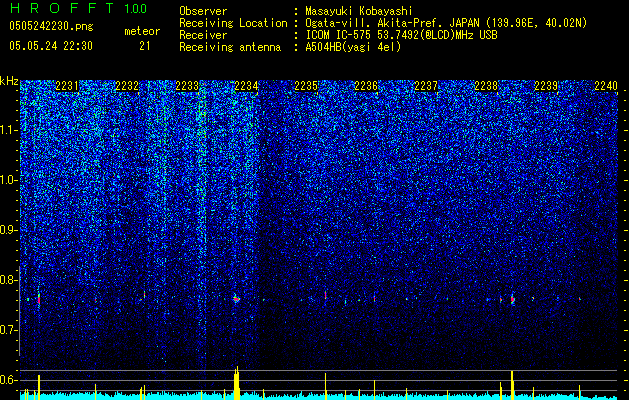Viewport: 629px width, 400px height.
Task: Click the yellow intensity spike after 2238
Action: coord(512,385)
